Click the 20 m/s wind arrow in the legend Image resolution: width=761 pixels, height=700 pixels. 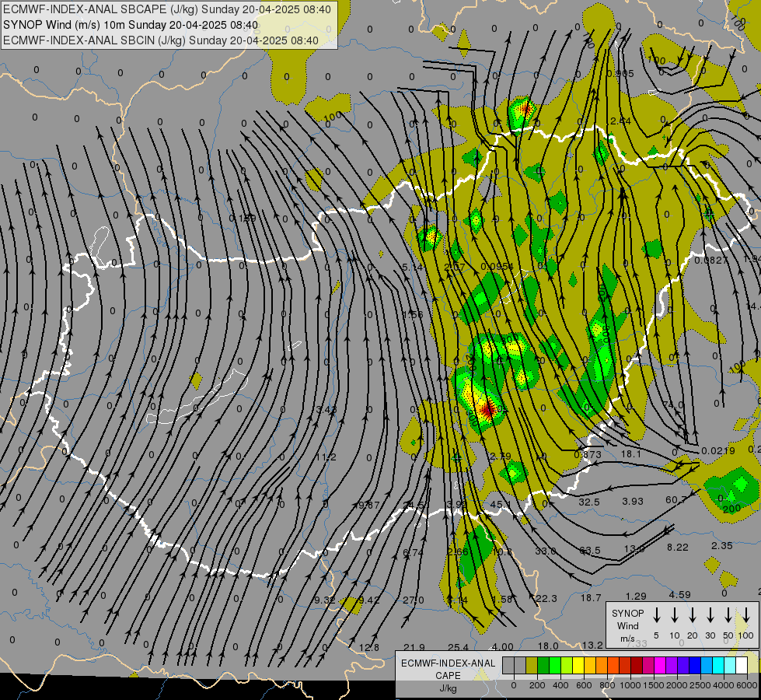tap(693, 615)
